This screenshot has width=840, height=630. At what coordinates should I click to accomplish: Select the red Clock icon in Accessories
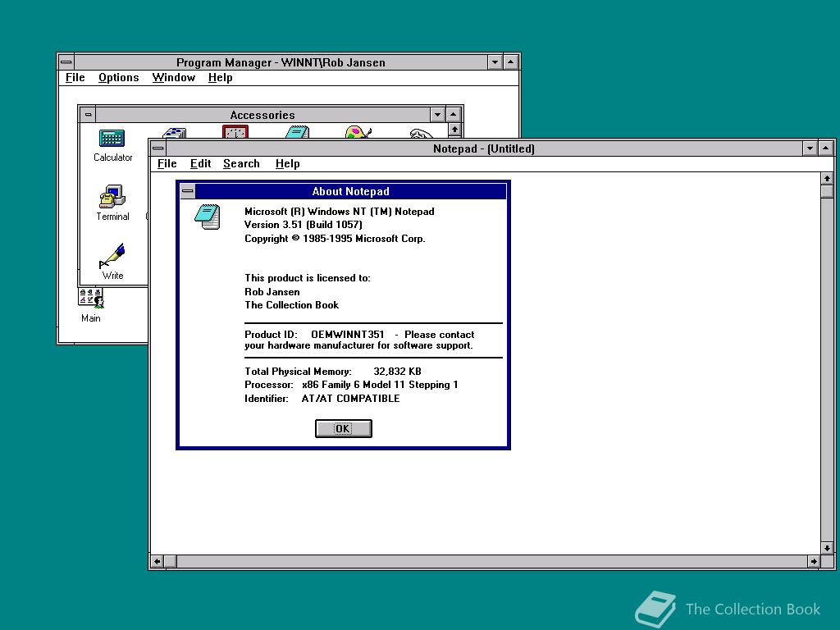coord(235,132)
